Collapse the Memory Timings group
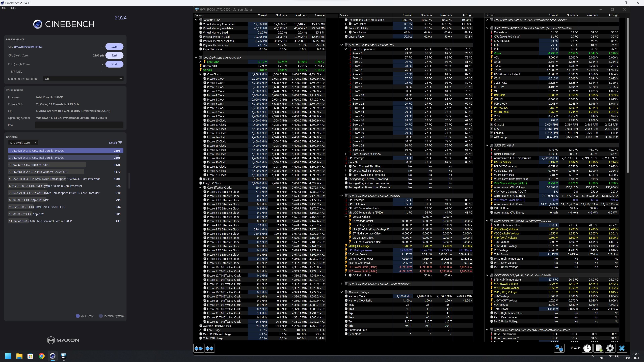 click(341, 292)
